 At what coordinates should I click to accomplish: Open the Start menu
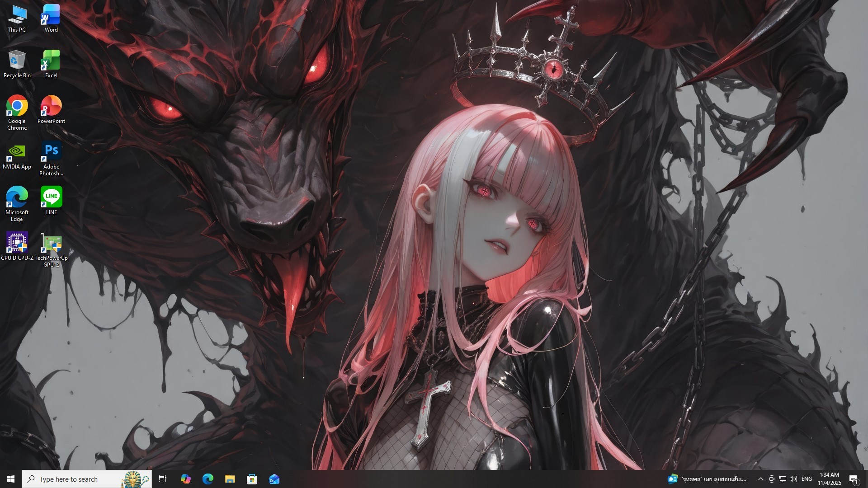click(x=10, y=479)
